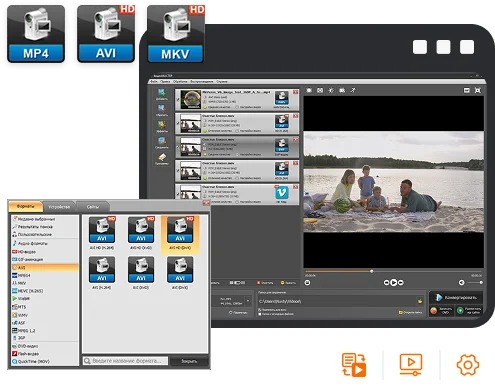Adjust the volume slider in the player

475,283
